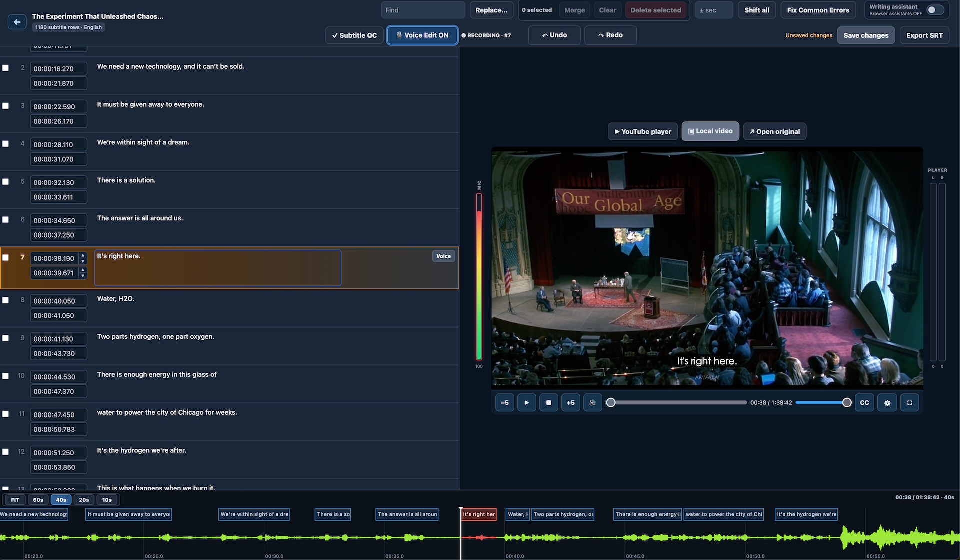
Task: Click the ± sec shift input
Action: point(713,10)
